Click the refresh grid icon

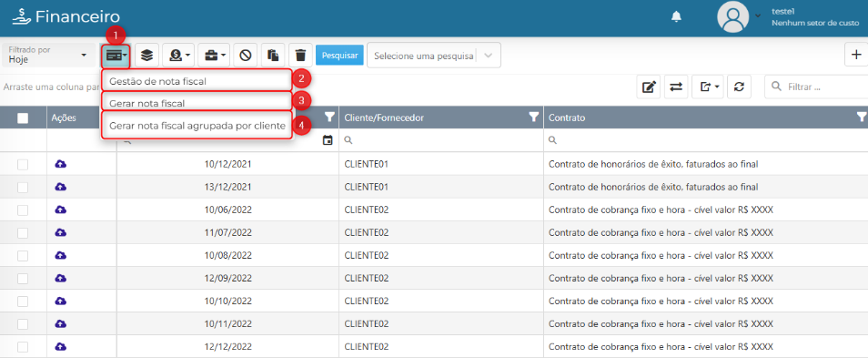[x=739, y=87]
